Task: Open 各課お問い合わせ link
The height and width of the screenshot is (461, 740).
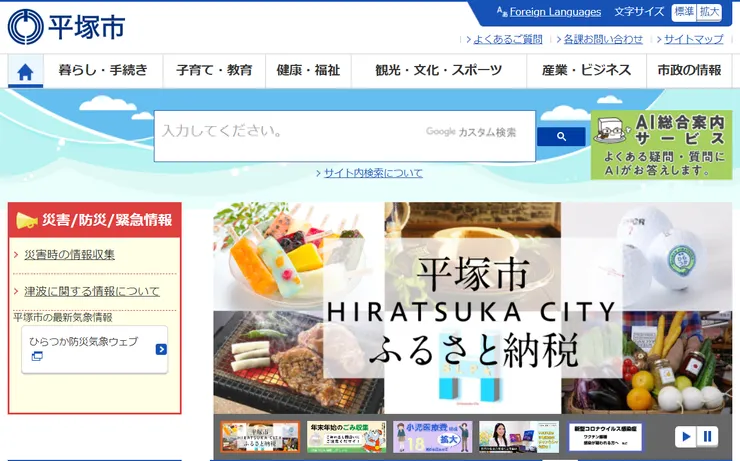Action: click(603, 39)
